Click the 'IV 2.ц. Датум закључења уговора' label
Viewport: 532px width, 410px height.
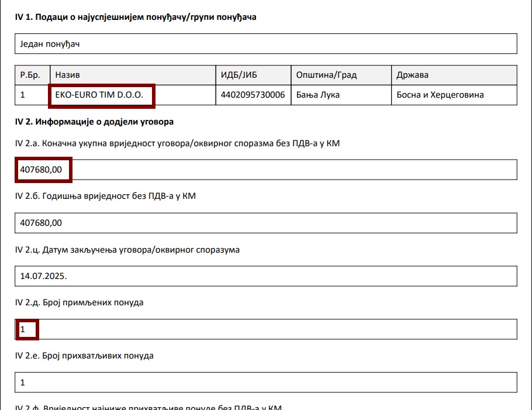coord(127,250)
